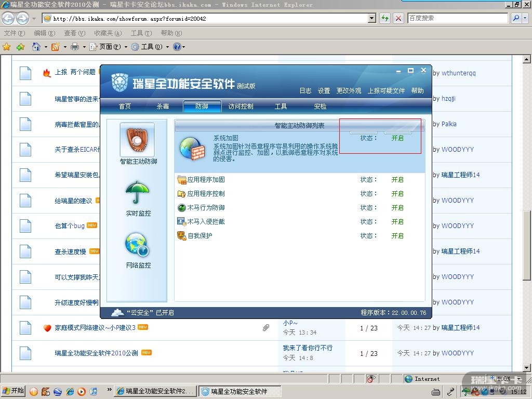
Task: Click the 自我保护 row icon
Action: click(181, 235)
